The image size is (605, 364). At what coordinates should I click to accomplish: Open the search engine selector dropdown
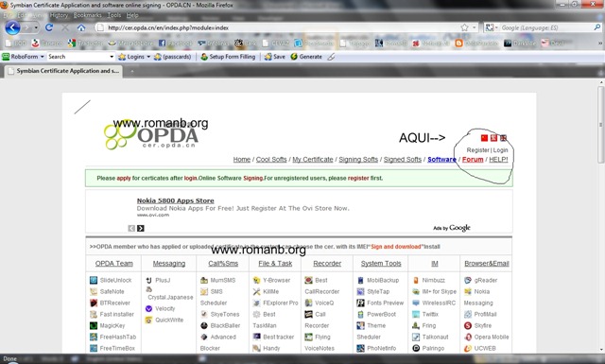click(x=492, y=27)
